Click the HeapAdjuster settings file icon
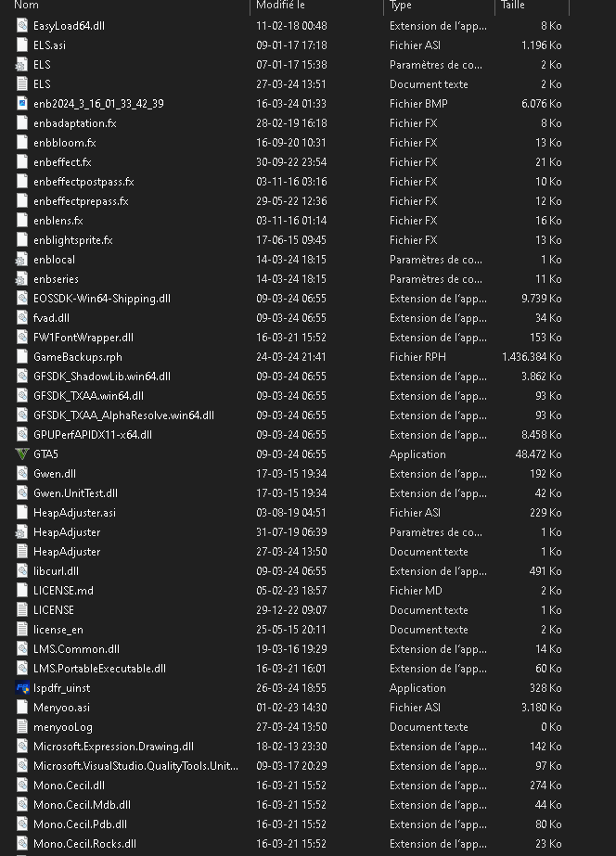This screenshot has height=856, width=616. 22,532
